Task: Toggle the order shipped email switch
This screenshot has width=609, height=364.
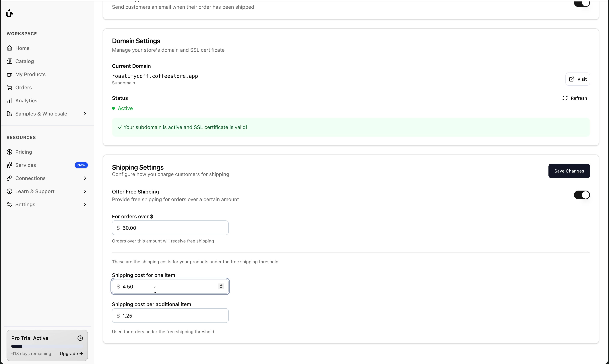Action: [581, 3]
